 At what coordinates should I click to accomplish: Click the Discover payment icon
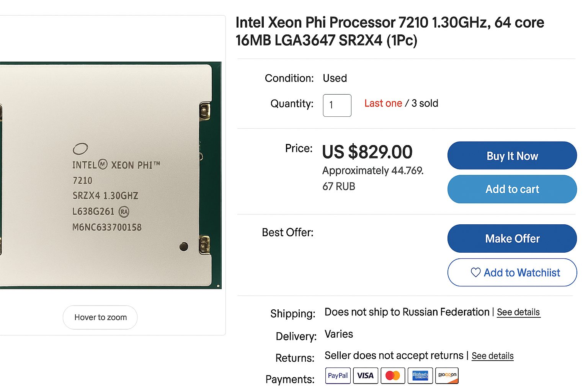(447, 376)
